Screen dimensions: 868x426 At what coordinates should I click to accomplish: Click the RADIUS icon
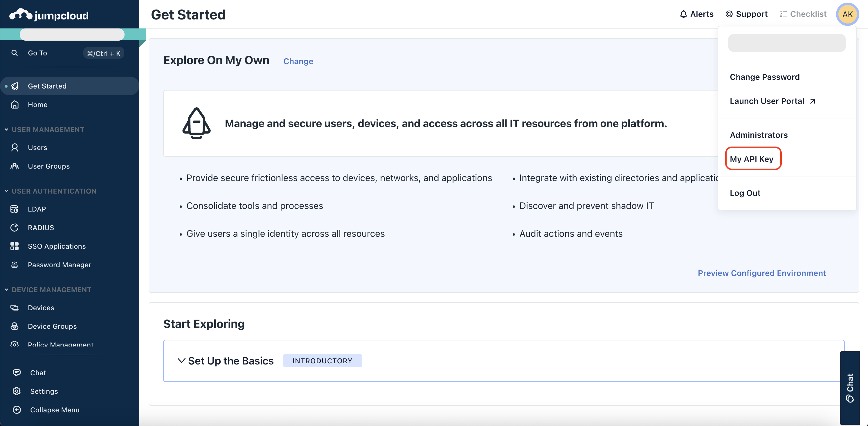[15, 228]
